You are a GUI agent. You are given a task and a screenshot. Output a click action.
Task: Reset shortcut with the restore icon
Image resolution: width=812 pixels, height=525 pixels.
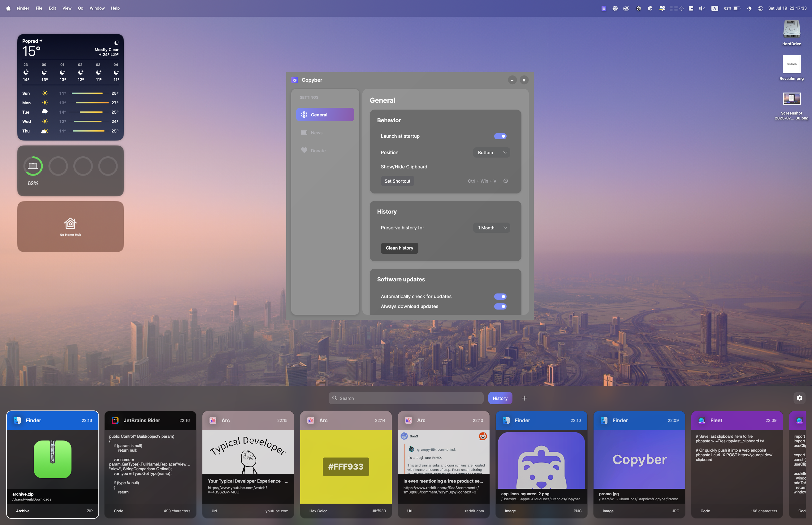(x=505, y=181)
